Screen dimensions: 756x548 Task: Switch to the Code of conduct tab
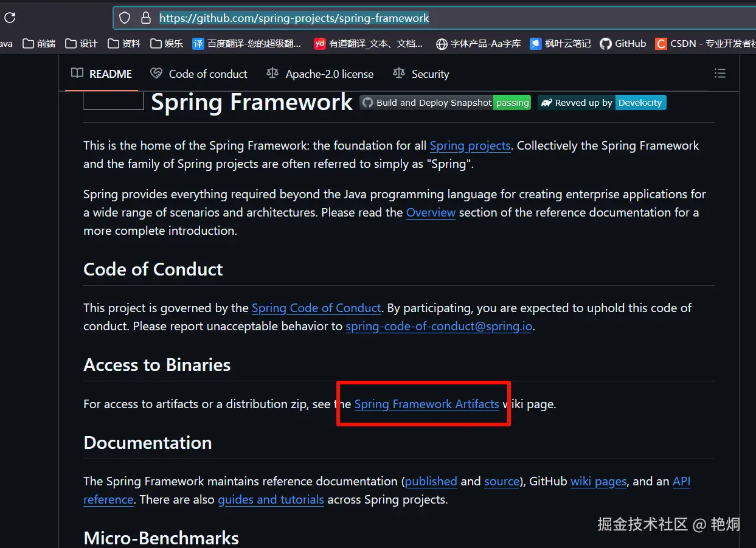coord(199,74)
